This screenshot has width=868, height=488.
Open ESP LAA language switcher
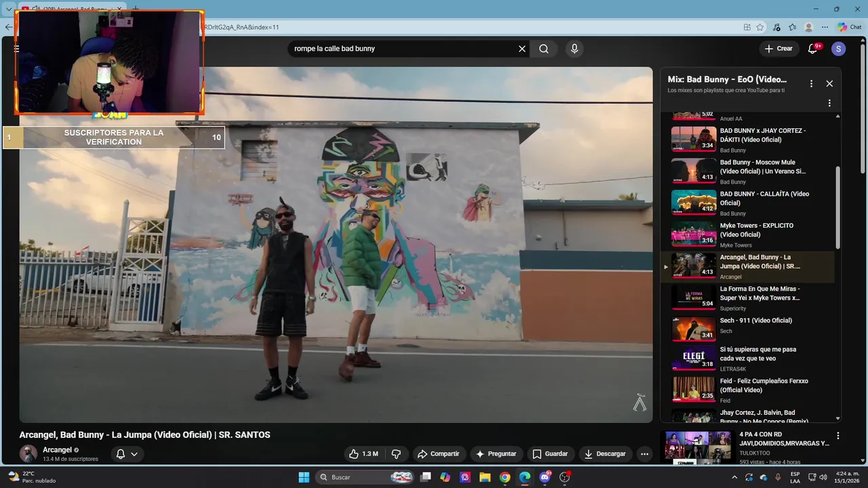[x=795, y=477]
